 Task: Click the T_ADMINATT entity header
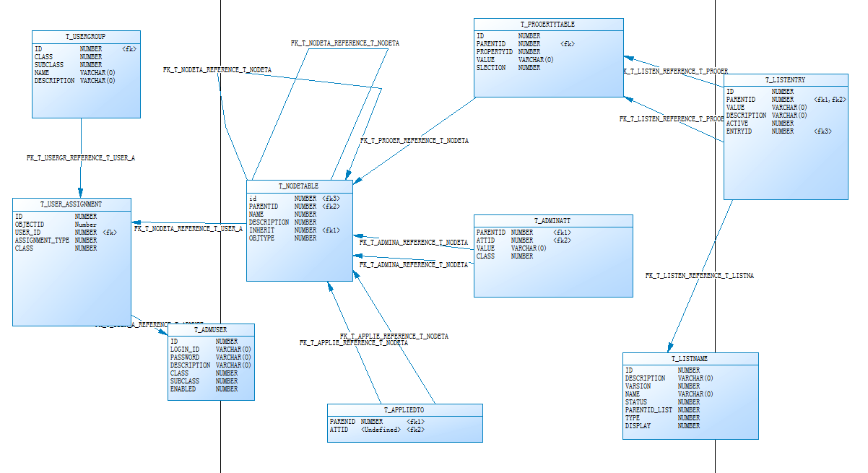tap(552, 221)
